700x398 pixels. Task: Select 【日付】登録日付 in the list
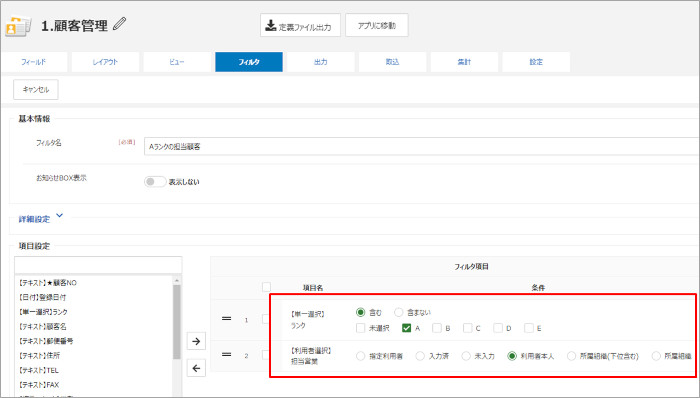click(42, 298)
